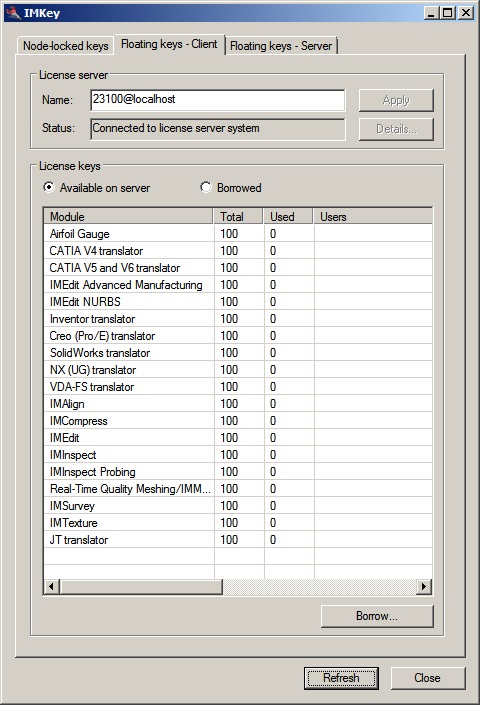Minimize the IMKey window
This screenshot has width=480, height=705.
click(431, 13)
